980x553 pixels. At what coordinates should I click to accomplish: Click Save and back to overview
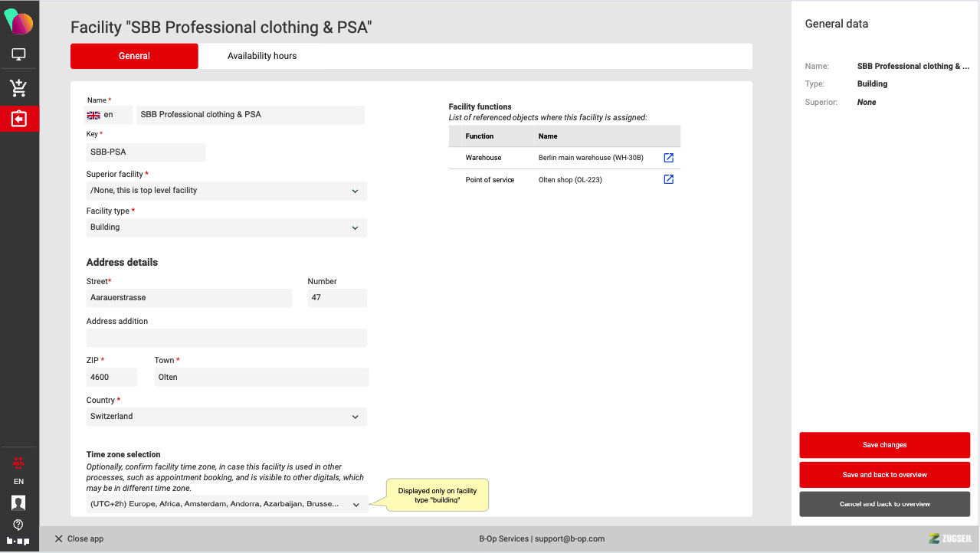point(884,475)
